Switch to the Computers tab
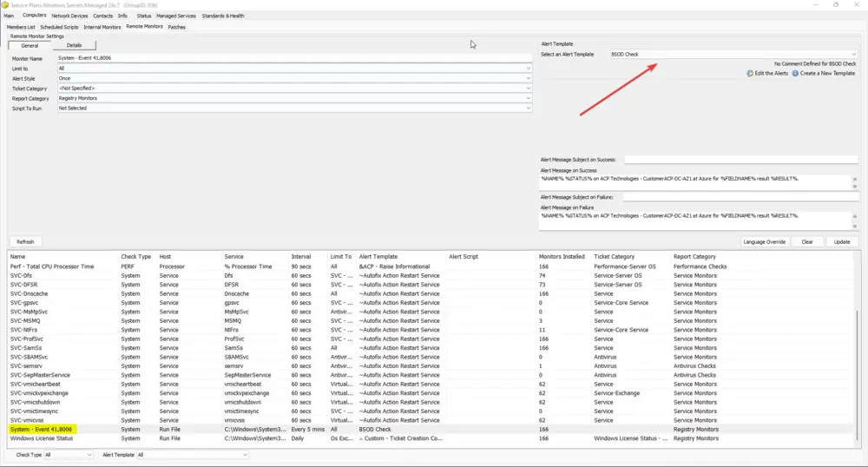Image resolution: width=868 pixels, height=467 pixels. pos(35,16)
